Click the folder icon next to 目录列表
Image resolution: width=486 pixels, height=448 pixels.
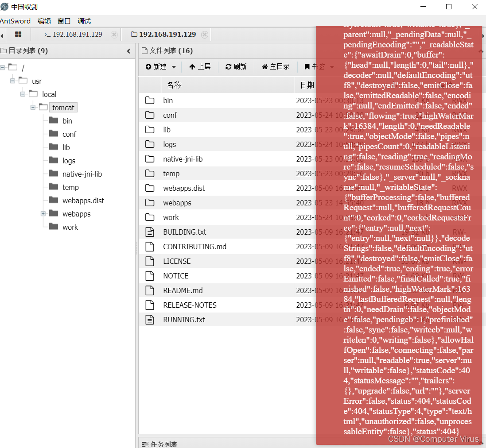(x=4, y=50)
